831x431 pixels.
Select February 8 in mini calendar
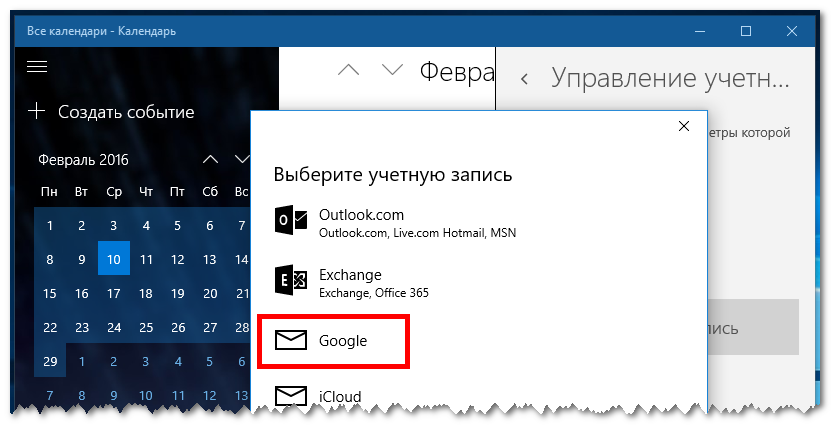tap(50, 259)
